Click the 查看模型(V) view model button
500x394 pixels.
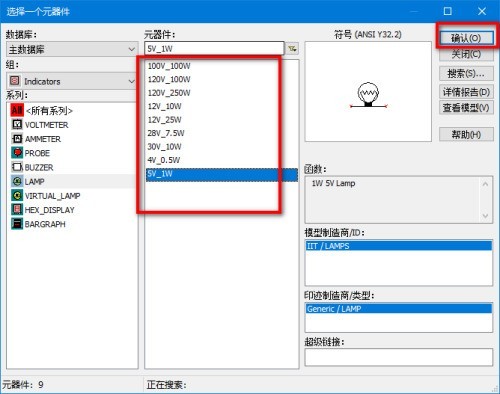pyautogui.click(x=466, y=108)
